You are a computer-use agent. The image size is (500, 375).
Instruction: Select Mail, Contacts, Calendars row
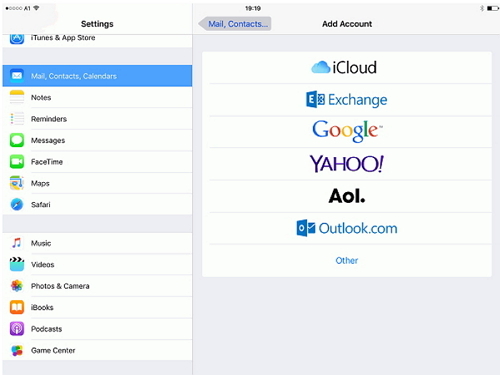click(97, 76)
